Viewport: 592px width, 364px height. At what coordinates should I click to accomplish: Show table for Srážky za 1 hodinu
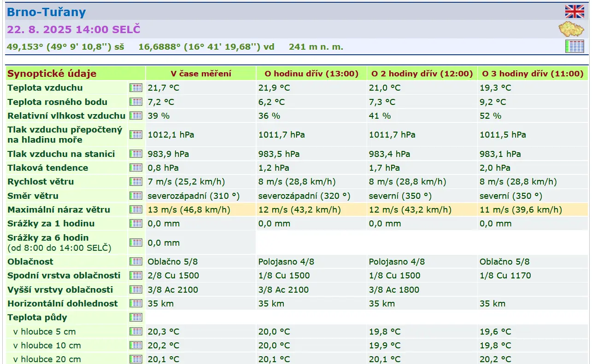pos(136,223)
